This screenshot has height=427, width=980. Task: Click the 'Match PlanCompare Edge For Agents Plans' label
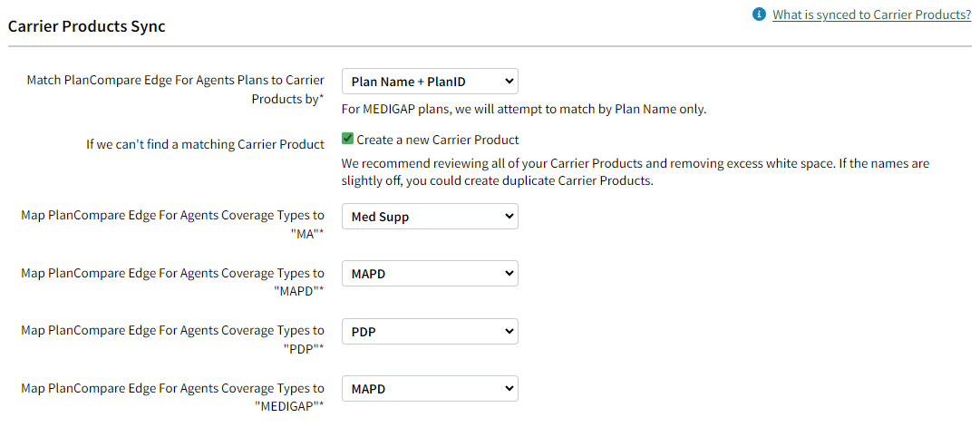coord(176,90)
